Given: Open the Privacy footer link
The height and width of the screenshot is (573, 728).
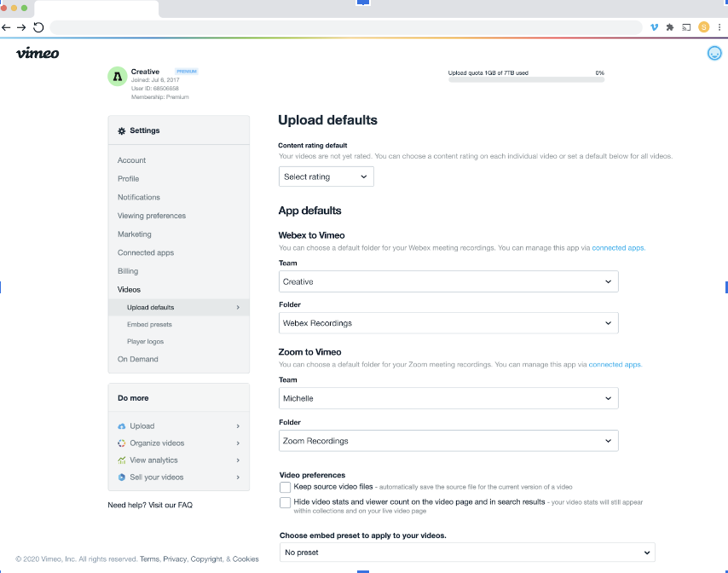Looking at the screenshot, I should tap(175, 559).
